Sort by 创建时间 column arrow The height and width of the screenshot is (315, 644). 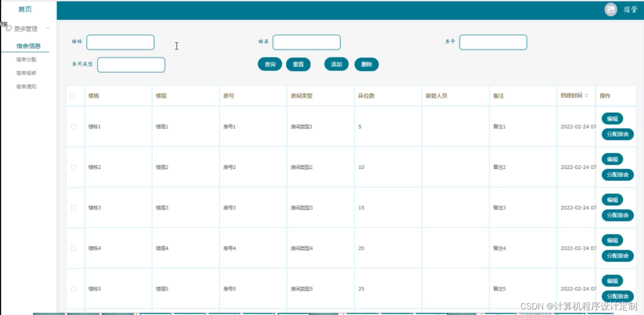pyautogui.click(x=586, y=96)
